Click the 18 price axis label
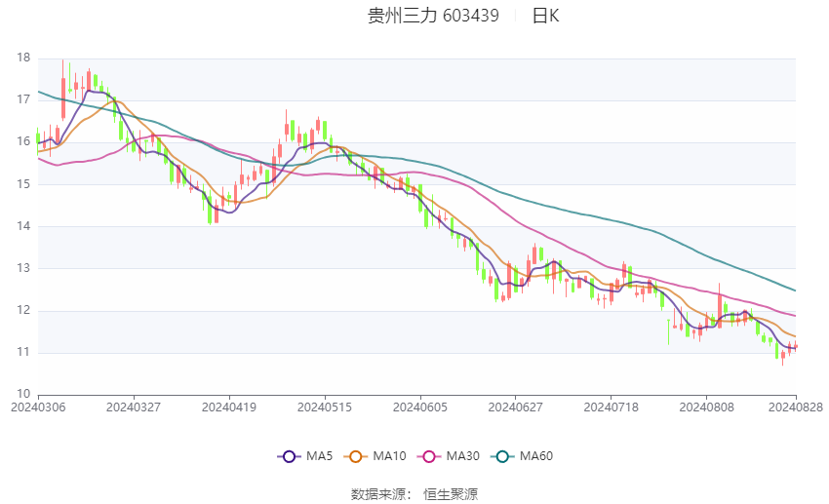This screenshot has height=504, width=829. tap(23, 58)
